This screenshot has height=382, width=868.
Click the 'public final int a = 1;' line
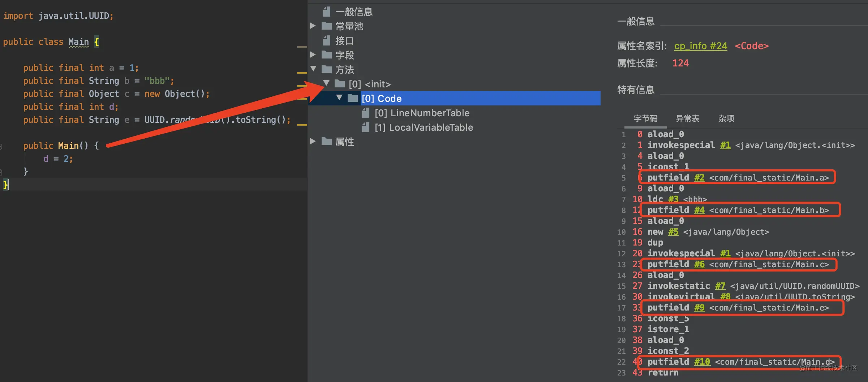[81, 68]
